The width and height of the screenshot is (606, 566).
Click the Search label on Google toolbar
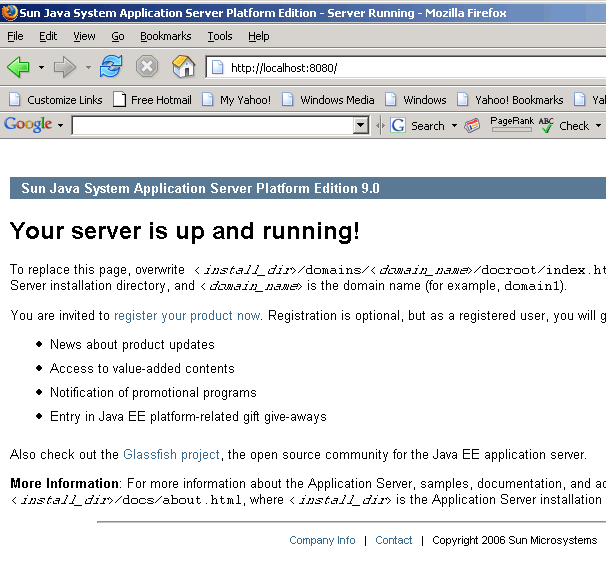tap(428, 126)
